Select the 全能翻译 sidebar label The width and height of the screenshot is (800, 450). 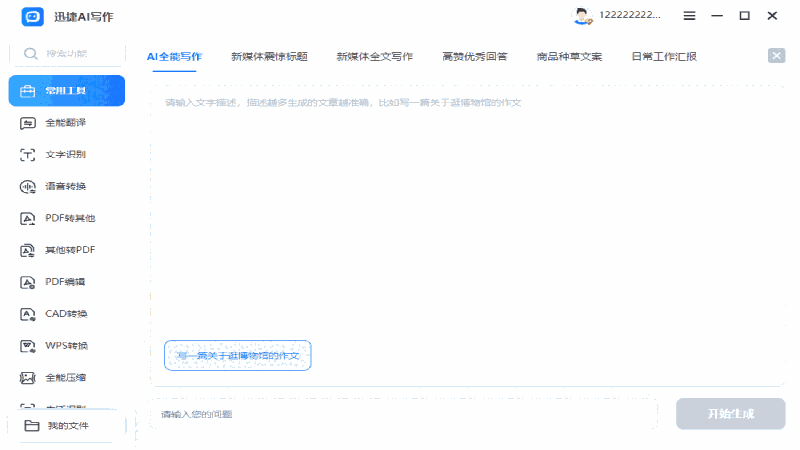coord(65,123)
